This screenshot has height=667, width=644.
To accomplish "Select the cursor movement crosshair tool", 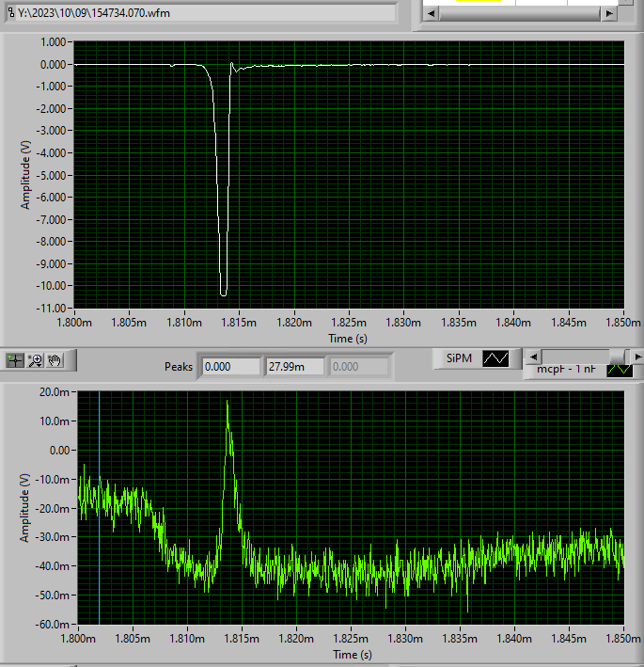I will pos(15,360).
